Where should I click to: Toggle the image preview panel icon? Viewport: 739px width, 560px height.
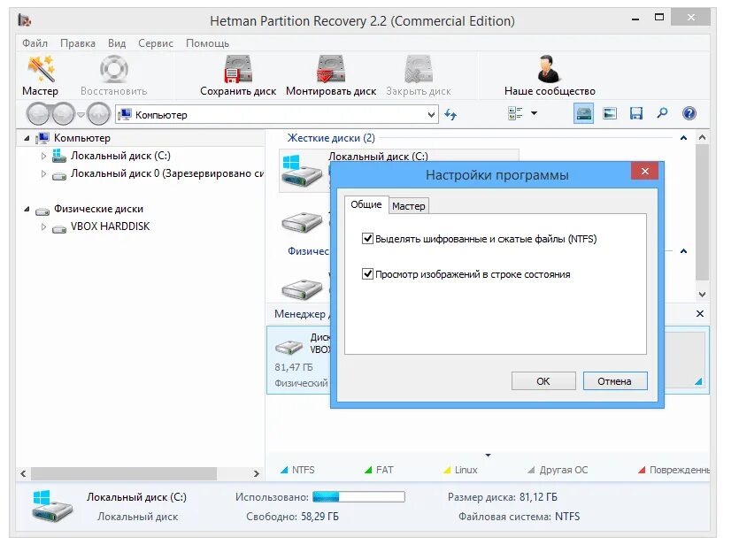click(610, 113)
